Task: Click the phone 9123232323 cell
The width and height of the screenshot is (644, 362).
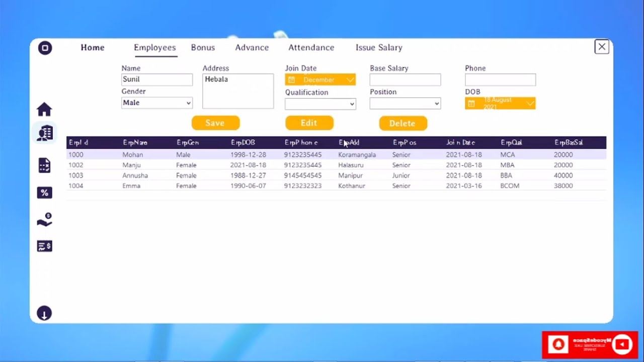Action: point(303,186)
